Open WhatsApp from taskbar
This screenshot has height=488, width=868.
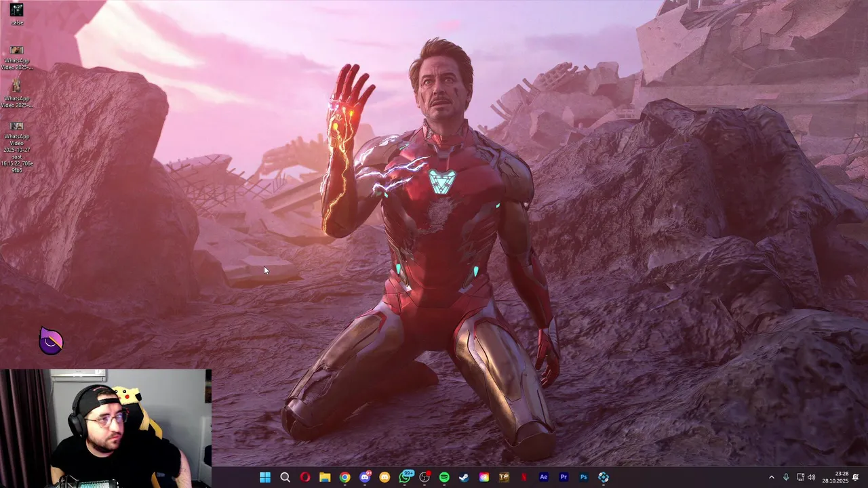pos(405,477)
